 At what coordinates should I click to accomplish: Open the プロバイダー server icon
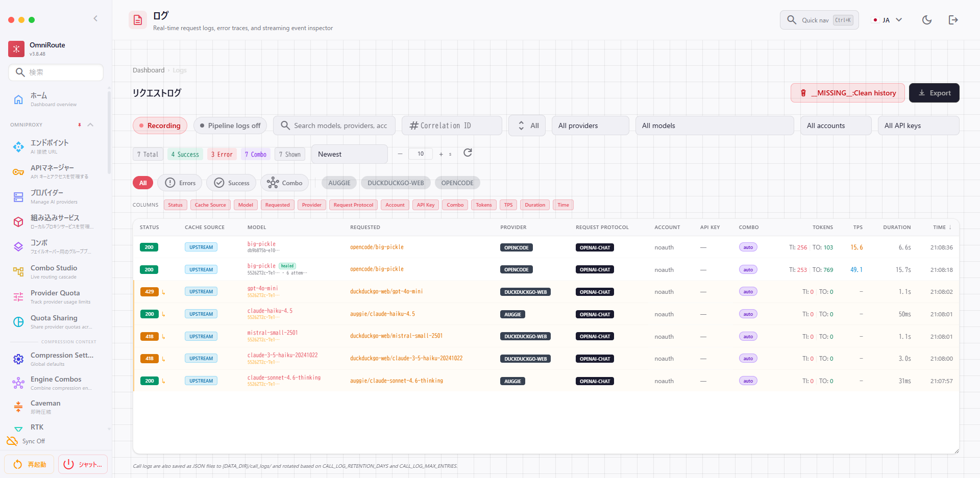point(18,197)
